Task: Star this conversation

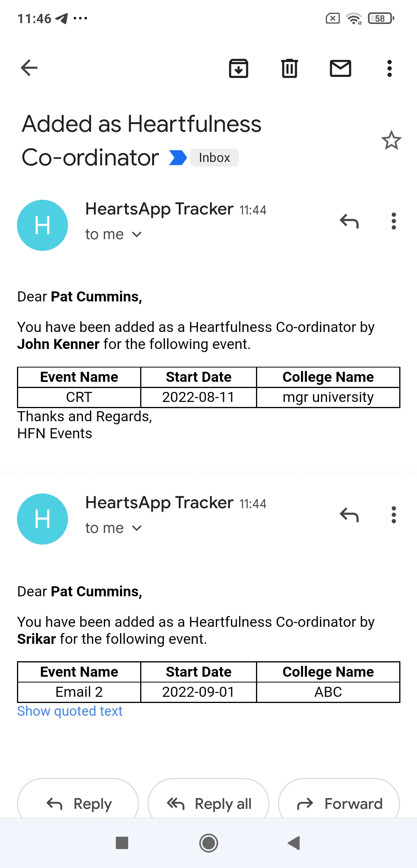Action: [391, 140]
